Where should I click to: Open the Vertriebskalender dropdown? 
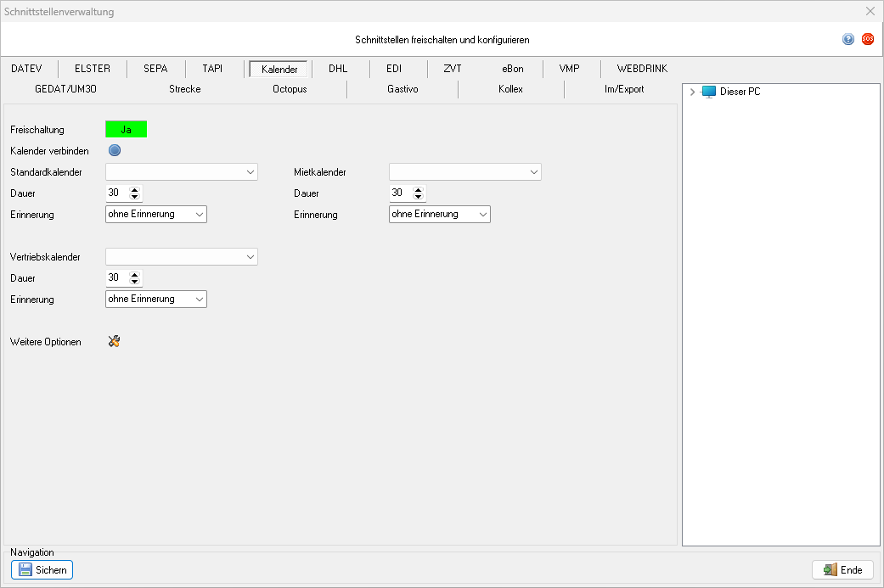tap(181, 256)
